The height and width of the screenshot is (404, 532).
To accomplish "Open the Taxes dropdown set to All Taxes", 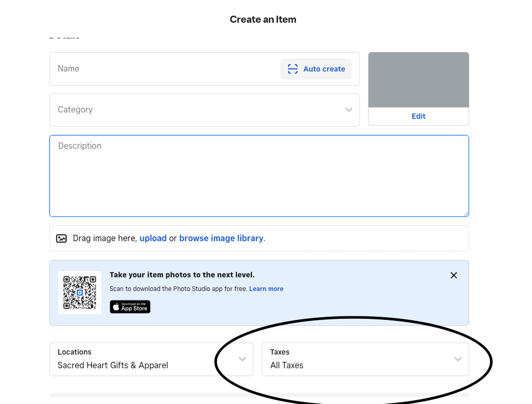I will click(357, 359).
